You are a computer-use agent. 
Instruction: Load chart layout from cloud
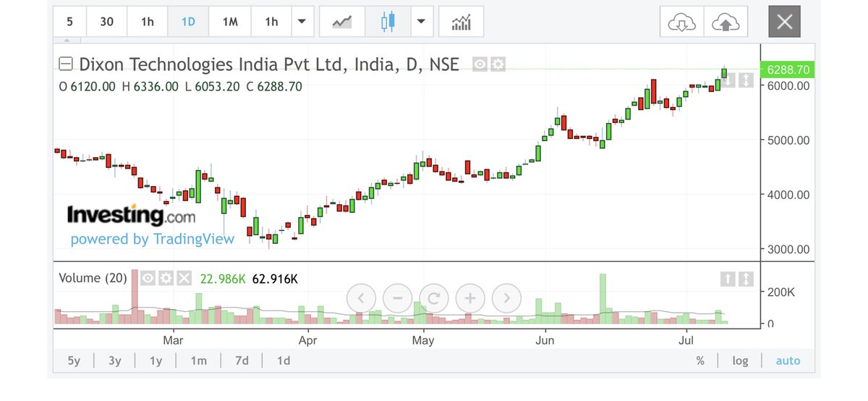click(681, 22)
